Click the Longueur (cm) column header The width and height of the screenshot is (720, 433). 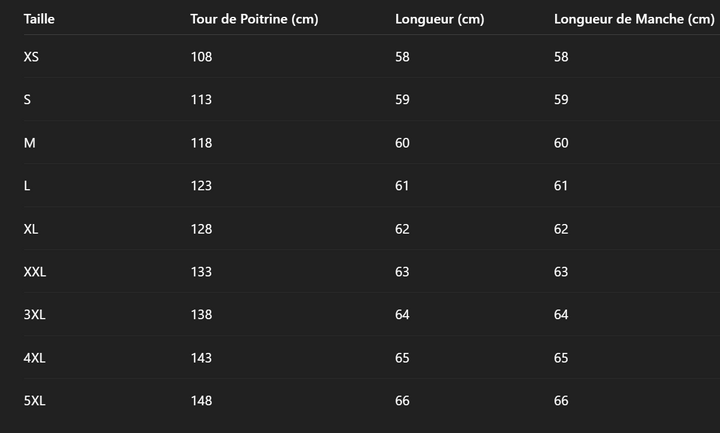coord(440,19)
